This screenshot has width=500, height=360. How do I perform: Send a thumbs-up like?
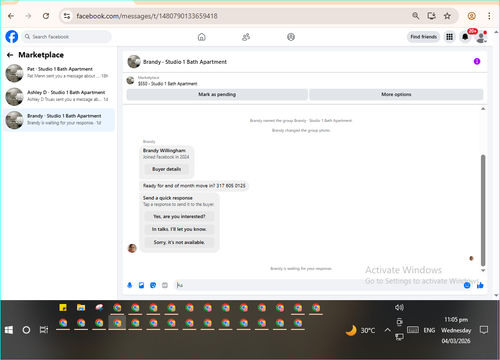click(480, 285)
